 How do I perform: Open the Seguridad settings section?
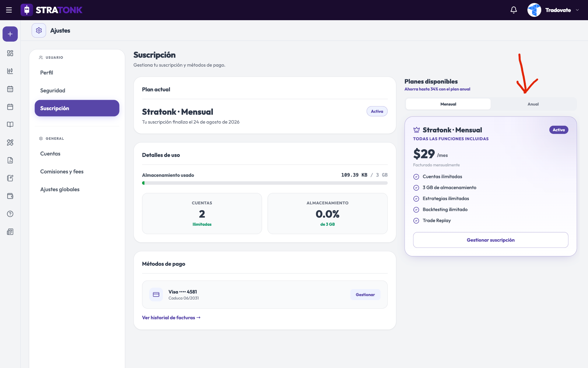(x=77, y=91)
